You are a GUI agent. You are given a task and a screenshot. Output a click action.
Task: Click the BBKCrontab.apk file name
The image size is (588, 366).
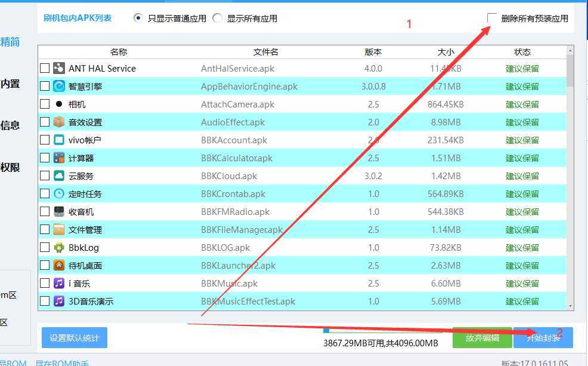[233, 193]
